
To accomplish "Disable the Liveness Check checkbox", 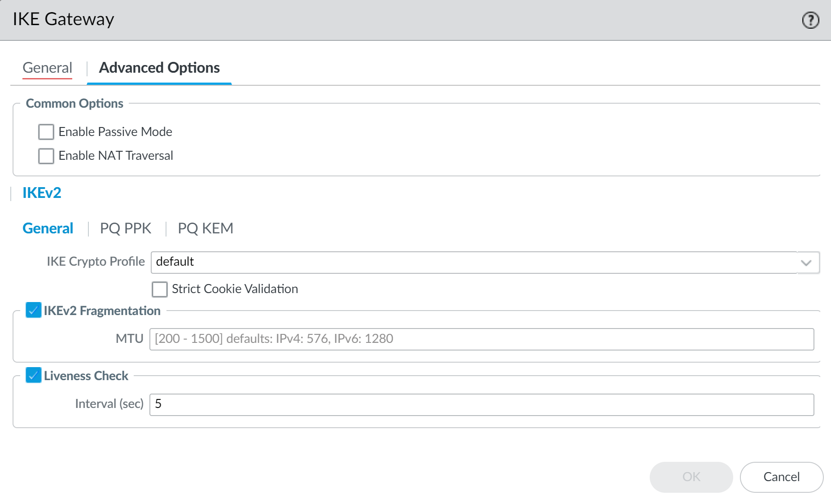I will [34, 375].
